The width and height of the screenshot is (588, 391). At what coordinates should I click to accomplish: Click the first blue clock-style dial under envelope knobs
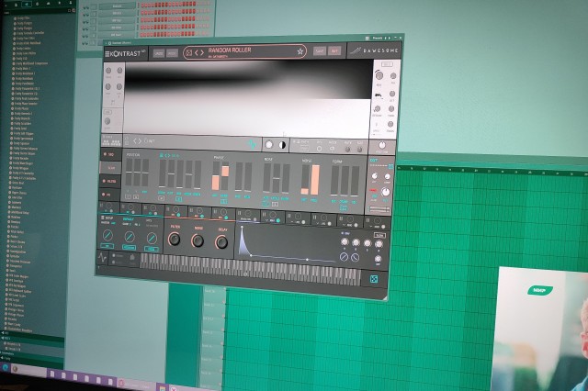(x=344, y=257)
